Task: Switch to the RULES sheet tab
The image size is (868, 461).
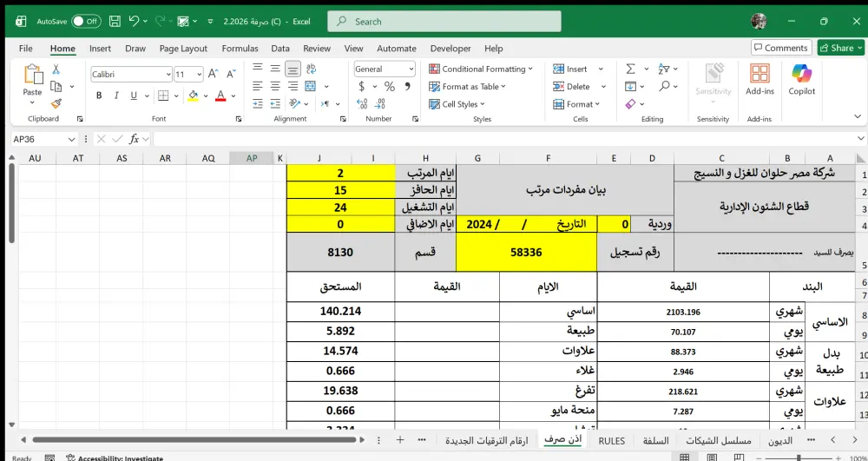Action: click(612, 441)
